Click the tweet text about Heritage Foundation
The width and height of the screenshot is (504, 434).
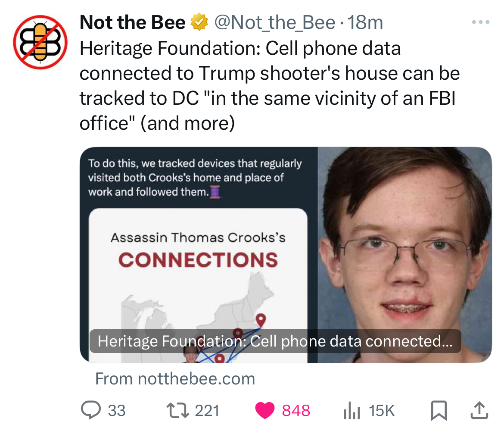269,86
